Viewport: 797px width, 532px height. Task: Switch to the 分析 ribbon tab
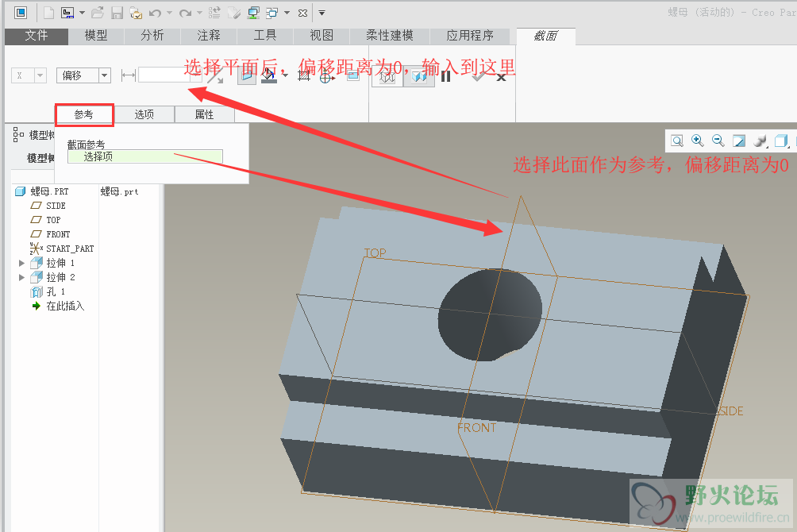(x=152, y=36)
